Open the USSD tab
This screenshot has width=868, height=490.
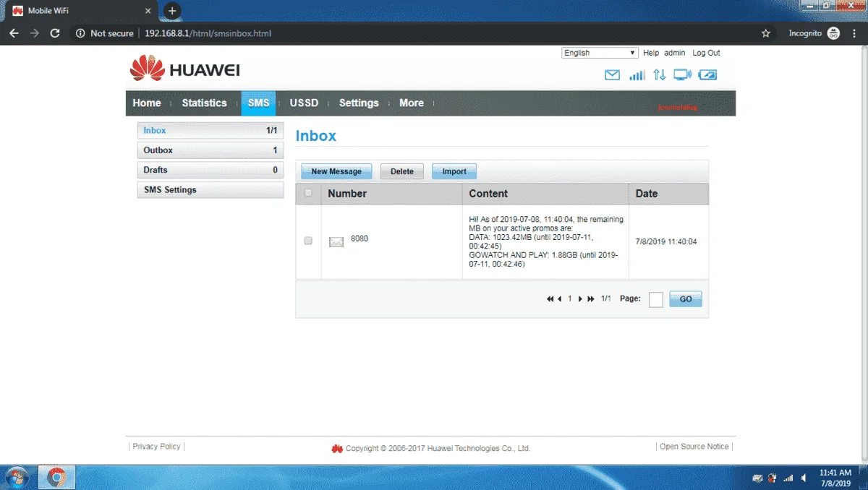coord(304,103)
